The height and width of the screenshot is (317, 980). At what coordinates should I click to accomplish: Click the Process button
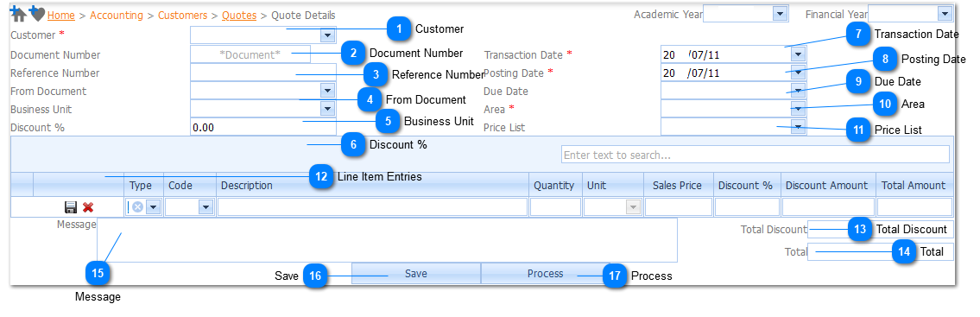coord(545,274)
